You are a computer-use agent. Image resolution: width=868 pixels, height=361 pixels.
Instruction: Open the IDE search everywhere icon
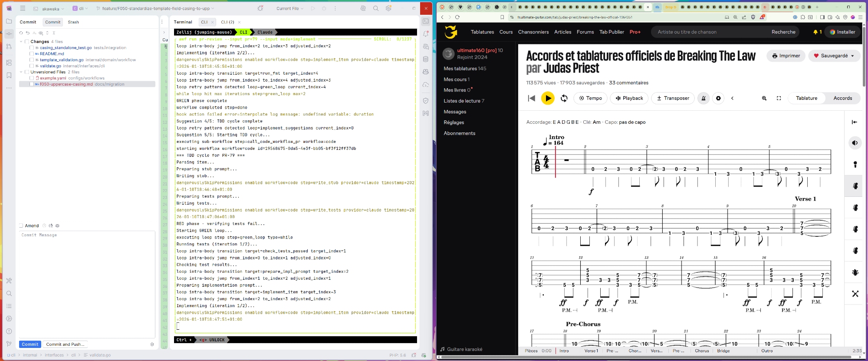coord(376,8)
